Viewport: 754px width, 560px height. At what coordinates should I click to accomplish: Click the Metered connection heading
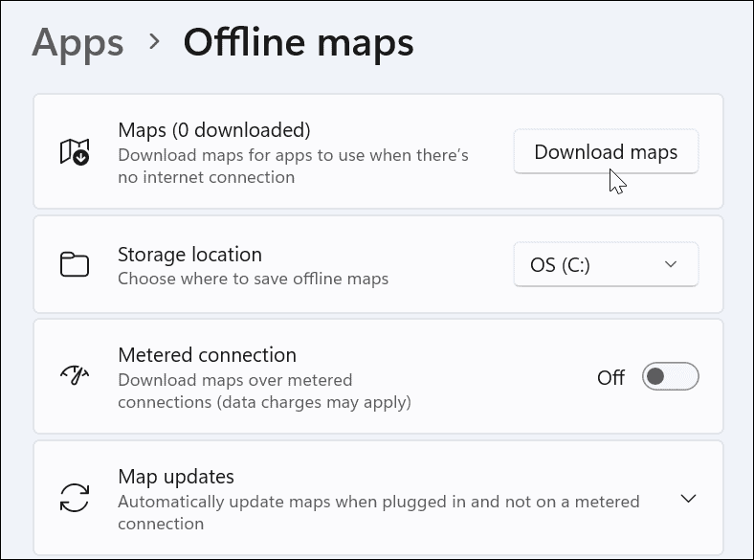[x=207, y=355]
